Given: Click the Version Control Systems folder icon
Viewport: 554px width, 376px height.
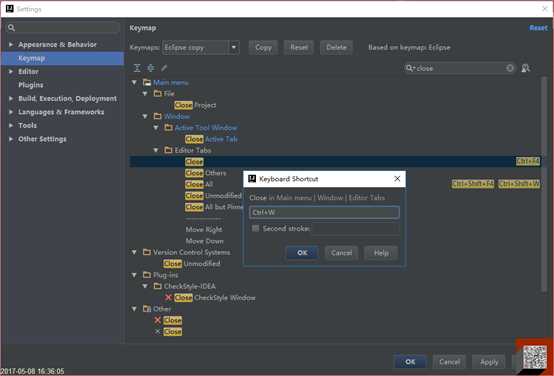Looking at the screenshot, I should click(x=147, y=252).
